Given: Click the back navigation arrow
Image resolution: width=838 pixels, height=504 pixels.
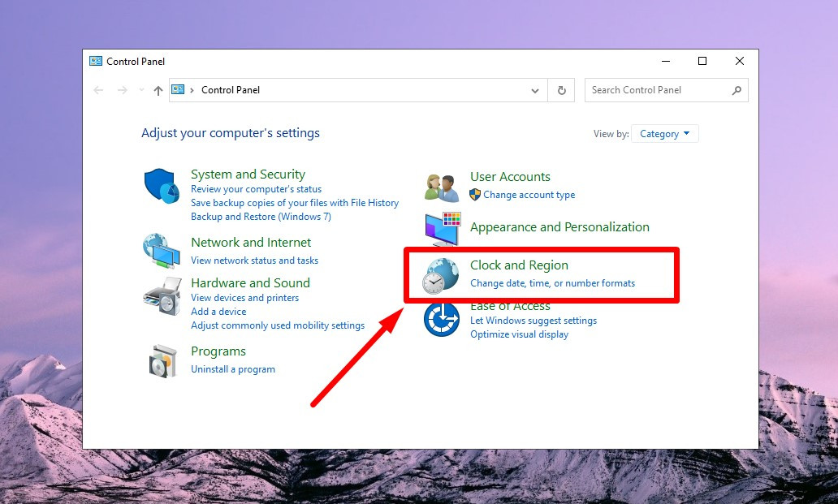Looking at the screenshot, I should (x=98, y=90).
